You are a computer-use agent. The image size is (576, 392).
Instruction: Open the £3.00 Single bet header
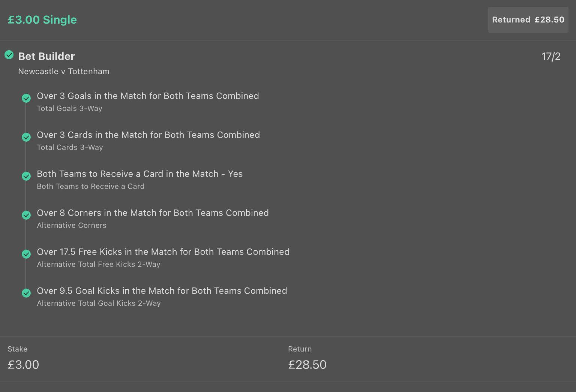(42, 20)
